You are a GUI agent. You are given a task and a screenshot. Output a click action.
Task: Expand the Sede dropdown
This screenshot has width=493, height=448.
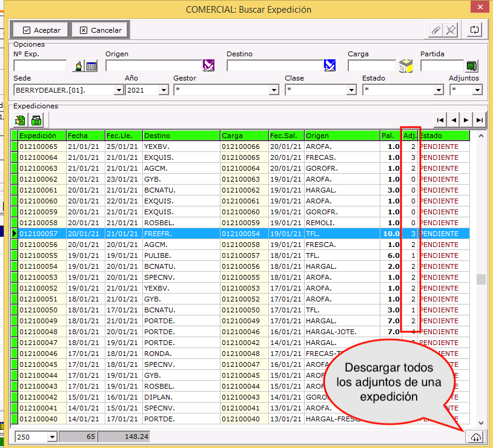point(118,90)
